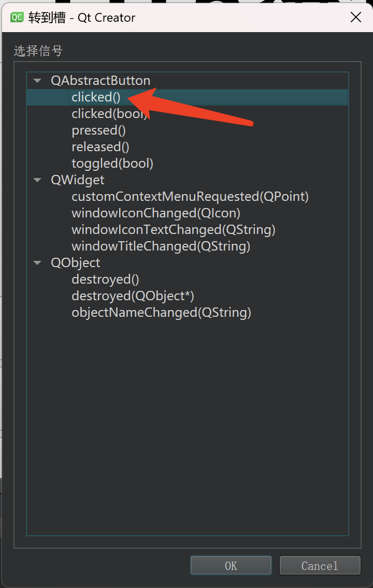The width and height of the screenshot is (373, 588).
Task: Collapse the QAbstractButton signal group
Action: click(37, 80)
